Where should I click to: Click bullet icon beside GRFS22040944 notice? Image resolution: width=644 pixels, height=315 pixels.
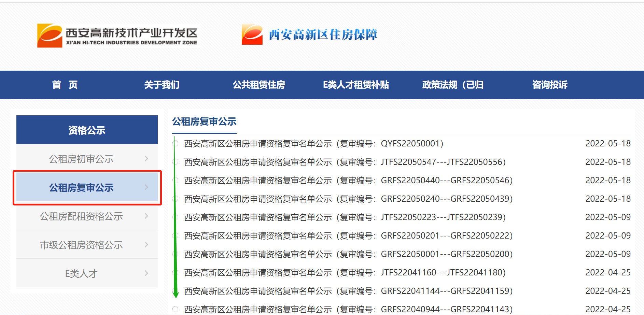coord(175,309)
